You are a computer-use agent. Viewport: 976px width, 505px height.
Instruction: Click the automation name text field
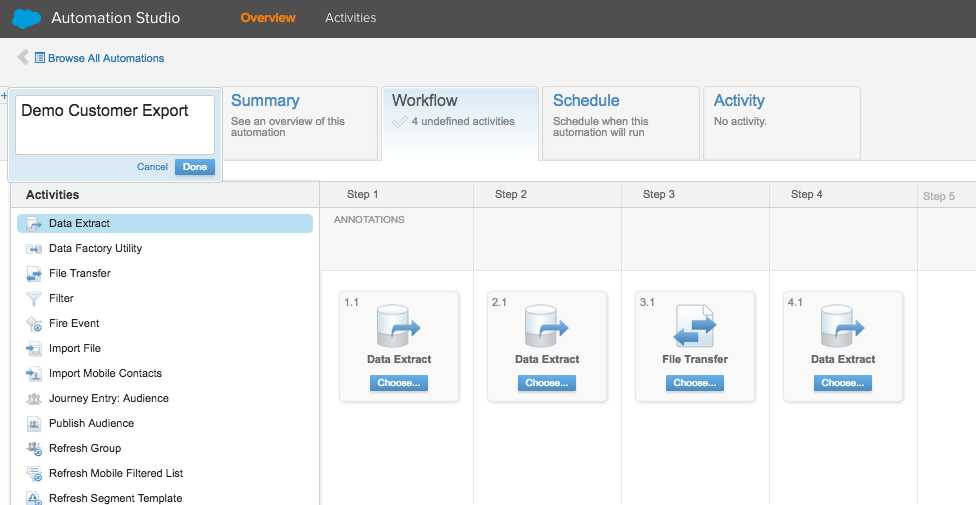pos(115,125)
